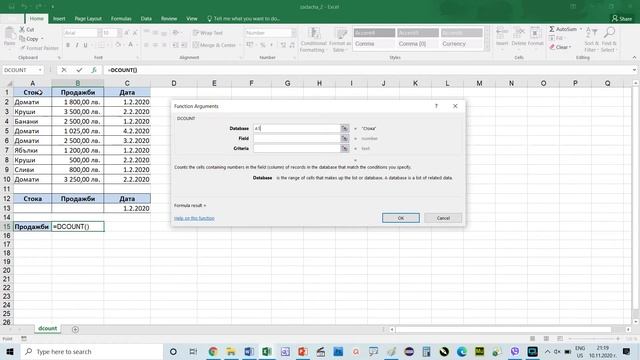Collapse the ribbon with the chevron
Screen dimensions: 640x360
(x=634, y=58)
